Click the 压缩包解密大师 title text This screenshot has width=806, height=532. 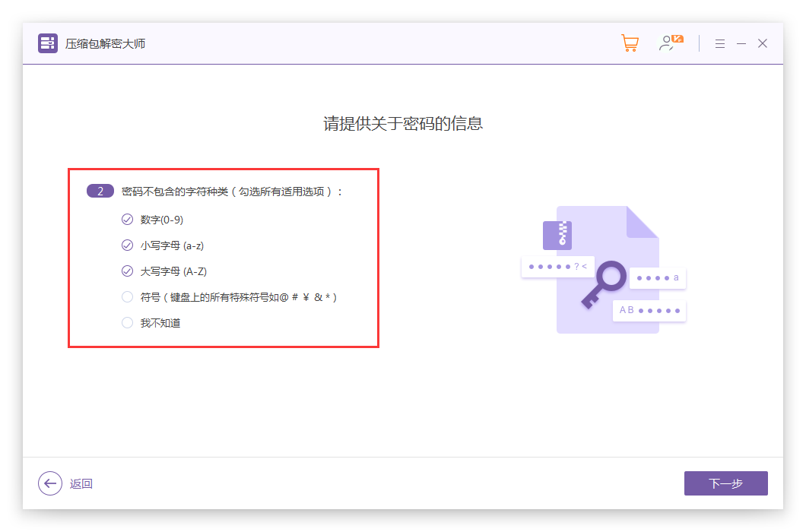point(105,44)
